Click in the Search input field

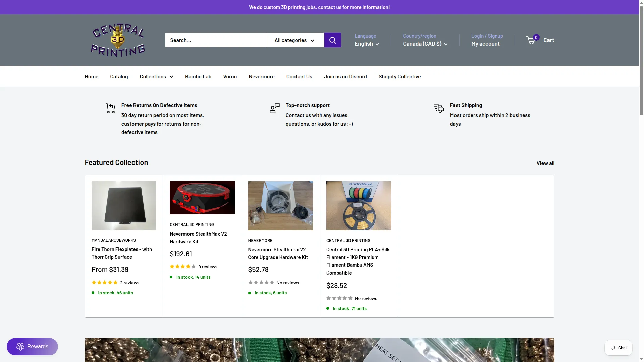pos(216,40)
